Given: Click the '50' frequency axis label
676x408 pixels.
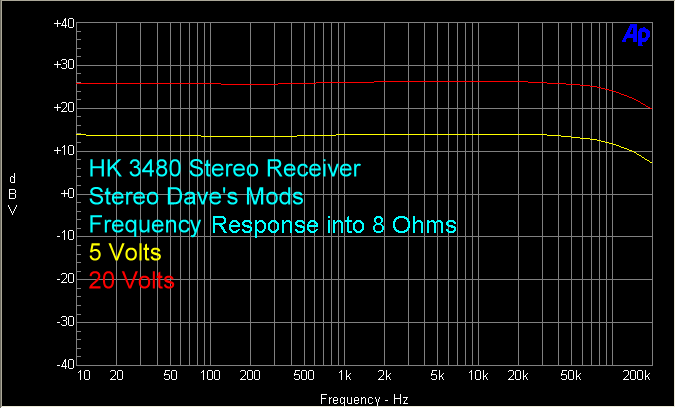Looking at the screenshot, I should click(170, 376).
